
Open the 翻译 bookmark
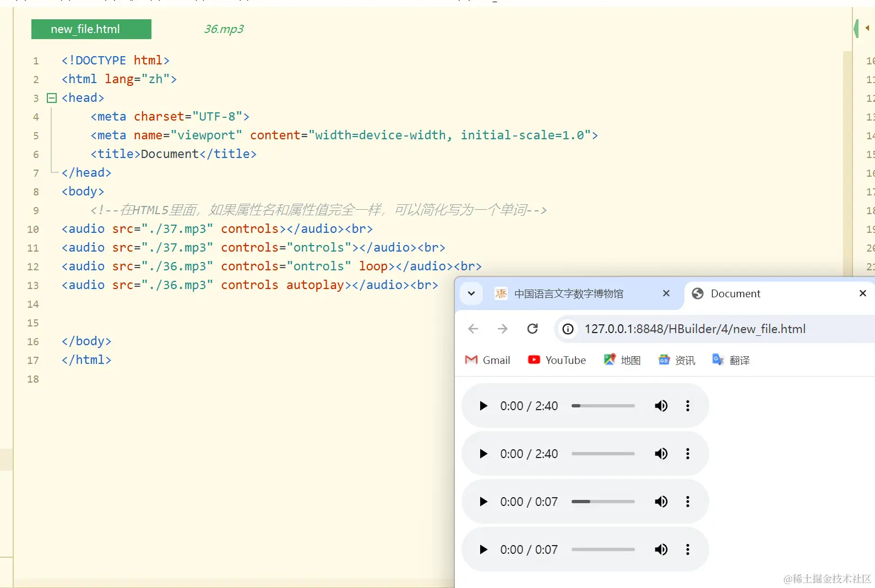click(x=731, y=360)
